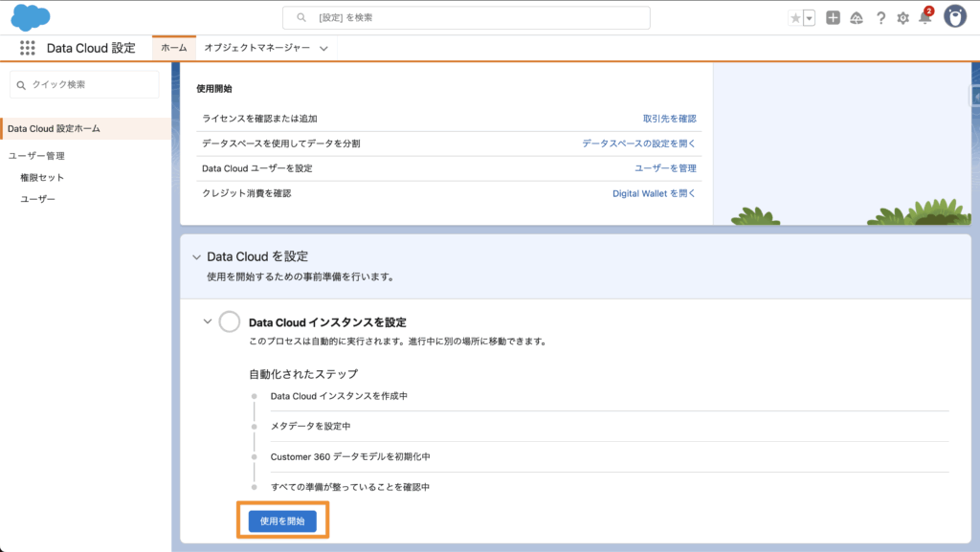Click the クレジット消費を確認 text
This screenshot has width=980, height=552.
click(246, 193)
